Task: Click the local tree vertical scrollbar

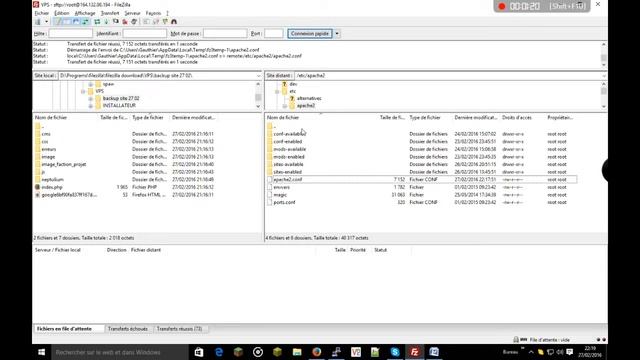Action: (258, 95)
